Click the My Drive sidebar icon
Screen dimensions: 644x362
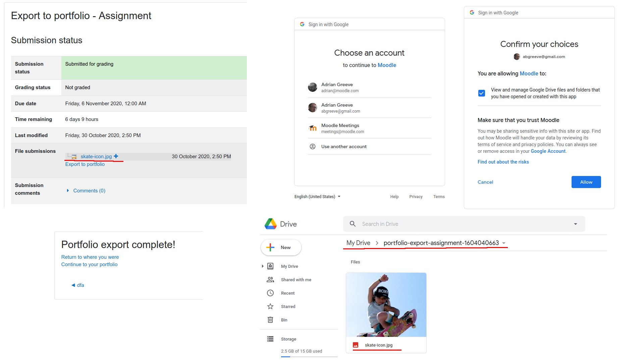pos(270,266)
